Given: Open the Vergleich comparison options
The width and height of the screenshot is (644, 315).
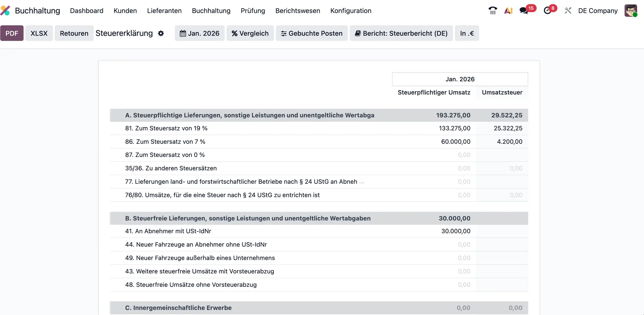Looking at the screenshot, I should pos(250,33).
